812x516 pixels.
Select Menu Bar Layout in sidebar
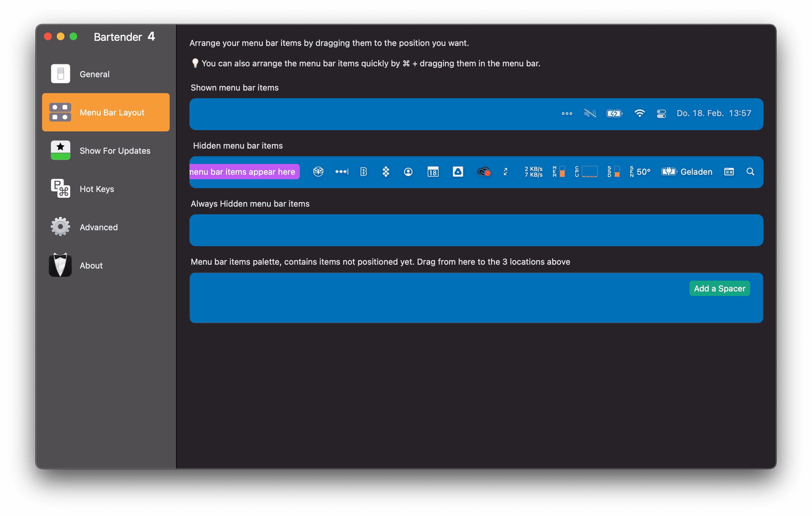[106, 112]
